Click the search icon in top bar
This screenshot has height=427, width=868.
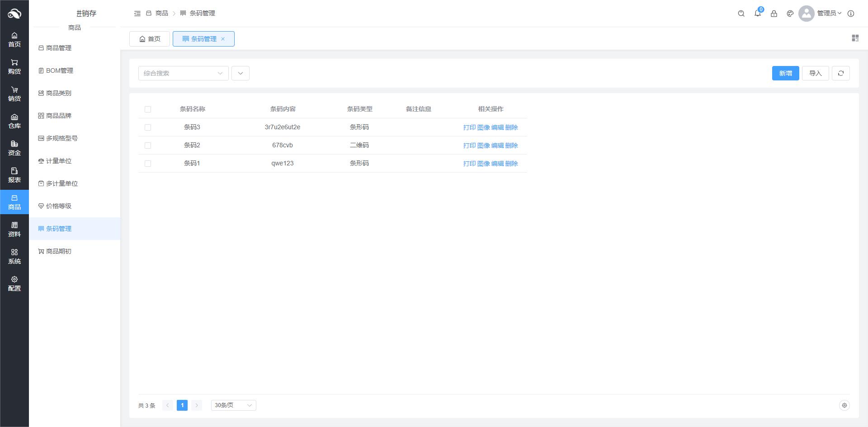tap(741, 14)
